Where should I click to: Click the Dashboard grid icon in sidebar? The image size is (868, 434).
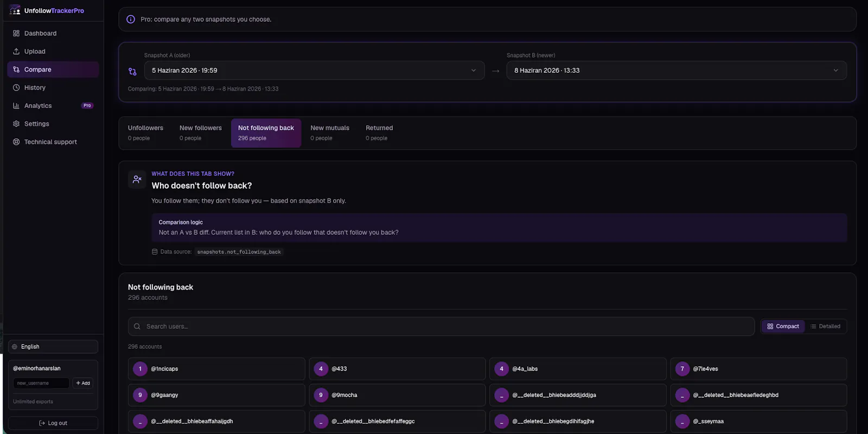tap(16, 33)
